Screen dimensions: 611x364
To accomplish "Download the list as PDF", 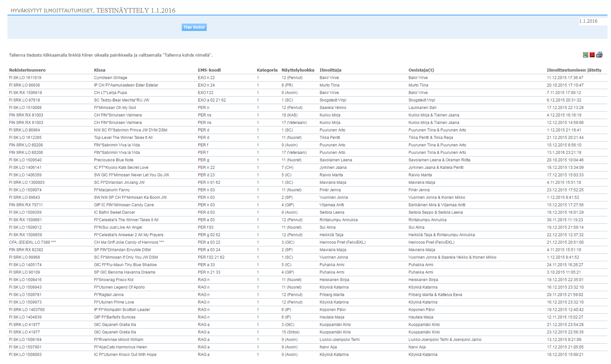I will tap(592, 55).
